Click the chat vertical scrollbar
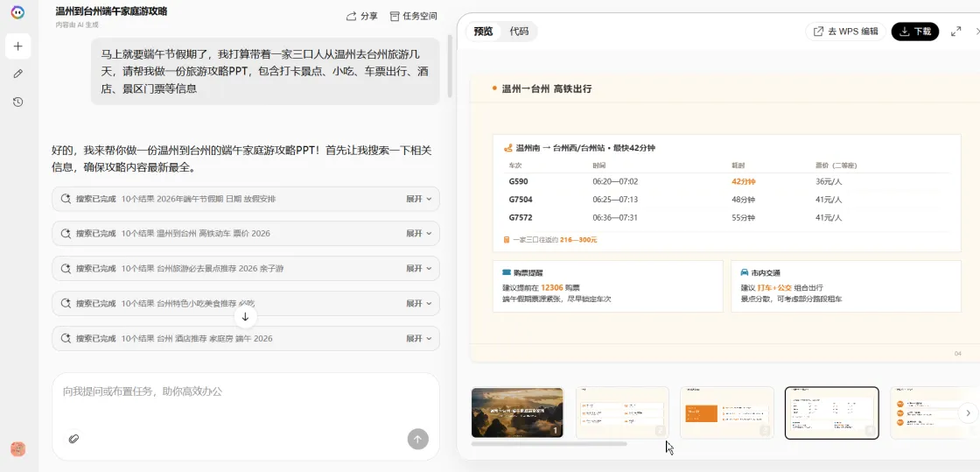 [450, 68]
